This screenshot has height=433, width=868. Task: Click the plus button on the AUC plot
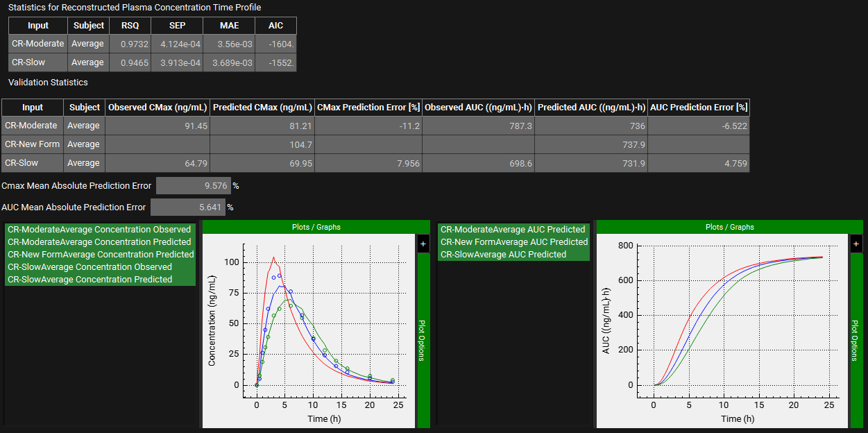pyautogui.click(x=856, y=244)
